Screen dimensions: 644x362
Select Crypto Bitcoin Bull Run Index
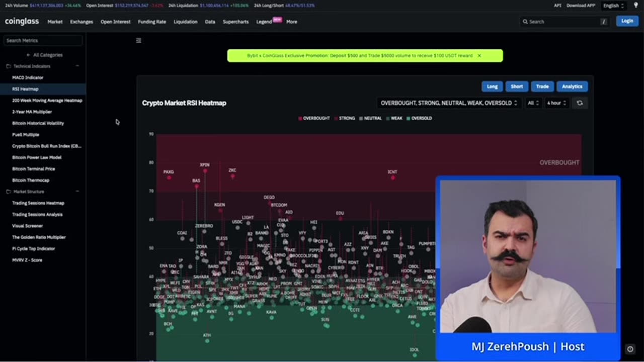(46, 146)
